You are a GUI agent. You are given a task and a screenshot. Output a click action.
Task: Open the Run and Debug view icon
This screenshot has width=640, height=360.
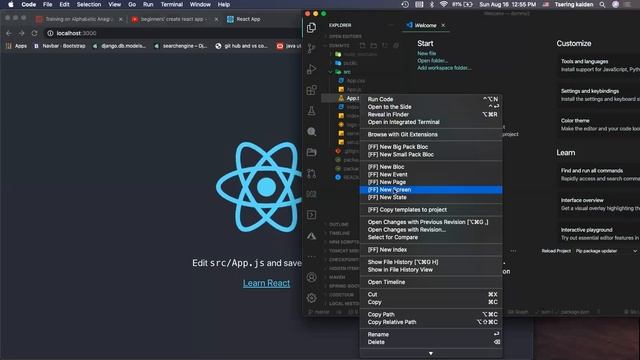[x=311, y=69]
